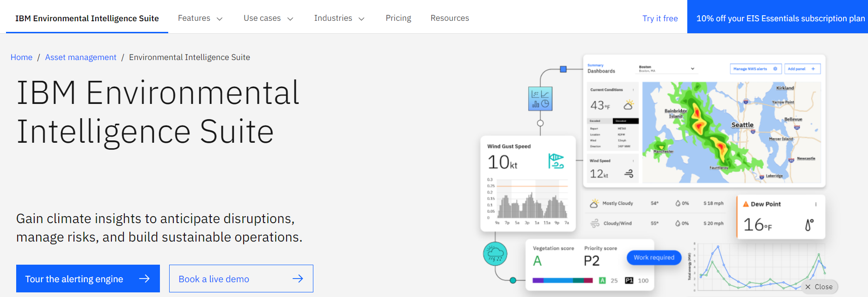The height and width of the screenshot is (297, 868).
Task: Click the Seattle label on the map
Action: click(x=742, y=125)
